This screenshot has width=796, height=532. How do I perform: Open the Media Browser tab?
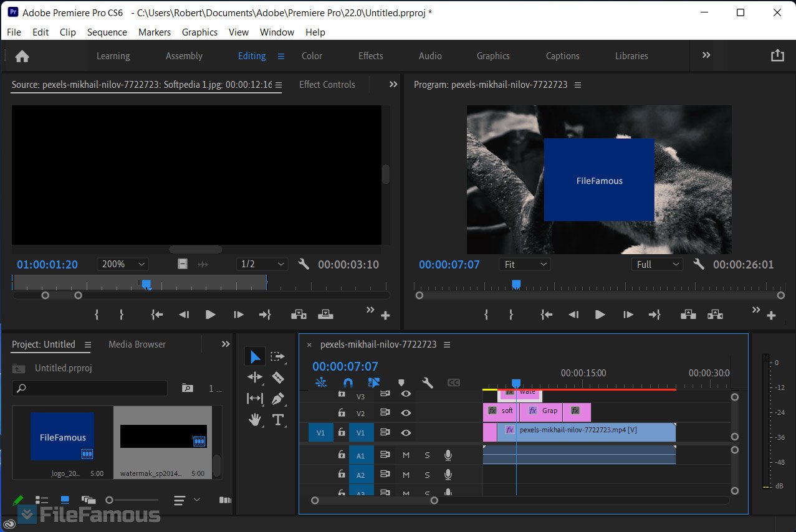point(137,344)
